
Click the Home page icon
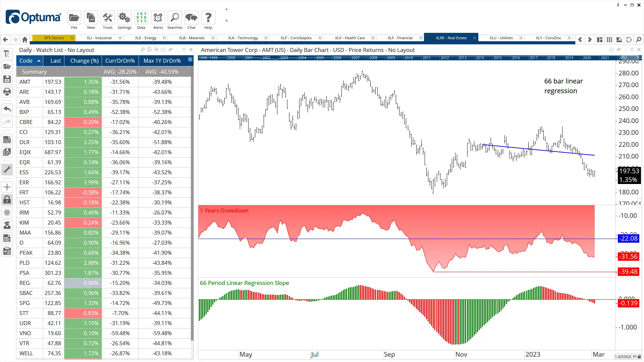pos(24,40)
